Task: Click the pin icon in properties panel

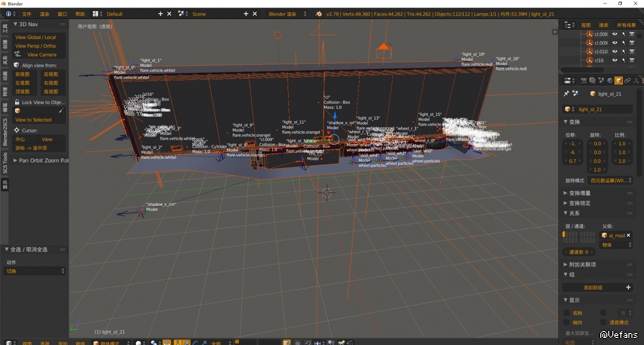Action: [567, 94]
